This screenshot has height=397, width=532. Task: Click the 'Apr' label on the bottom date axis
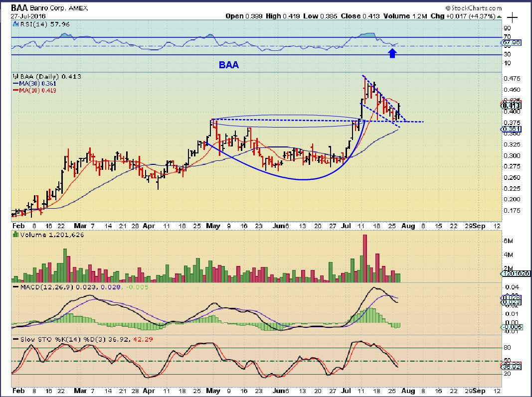149,391
